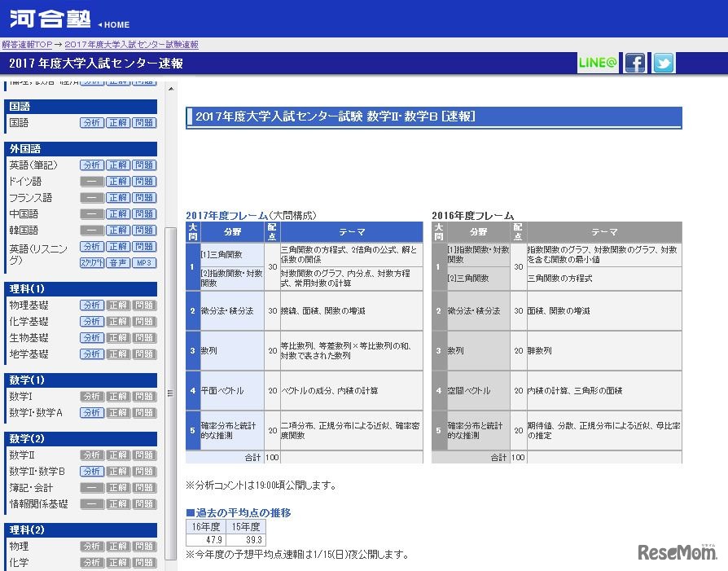Screen dimensions: 728x571
Task: Click the 河合塾 logo
Action: [x=50, y=18]
